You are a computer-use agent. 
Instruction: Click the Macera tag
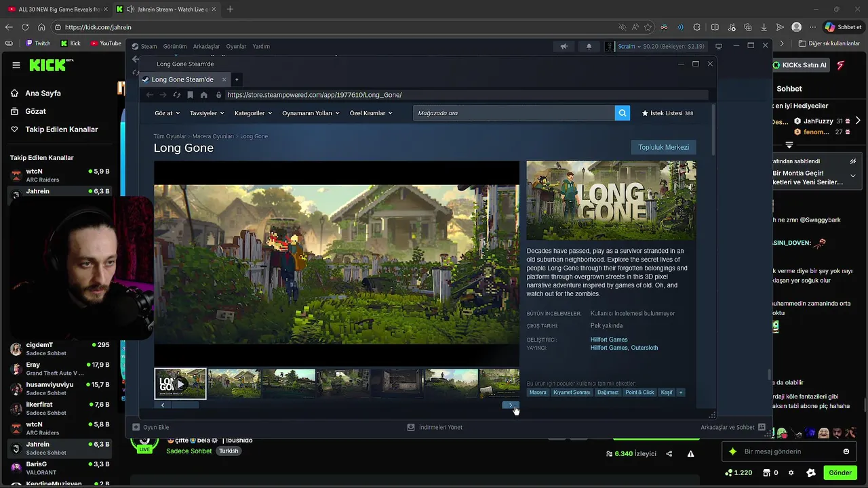(538, 392)
